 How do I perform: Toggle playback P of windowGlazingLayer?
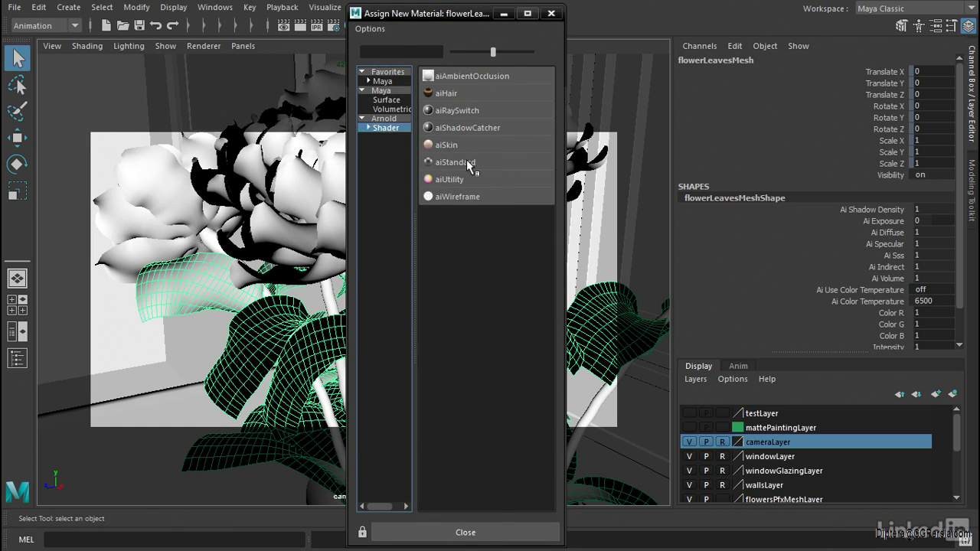(x=706, y=471)
